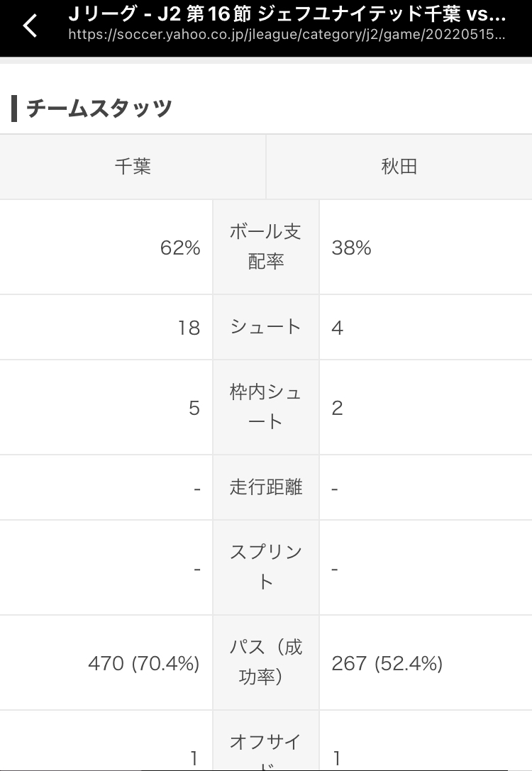Screen dimensions: 532x771
Task: Tap Chiba's shots on target value 5
Action: pos(194,408)
